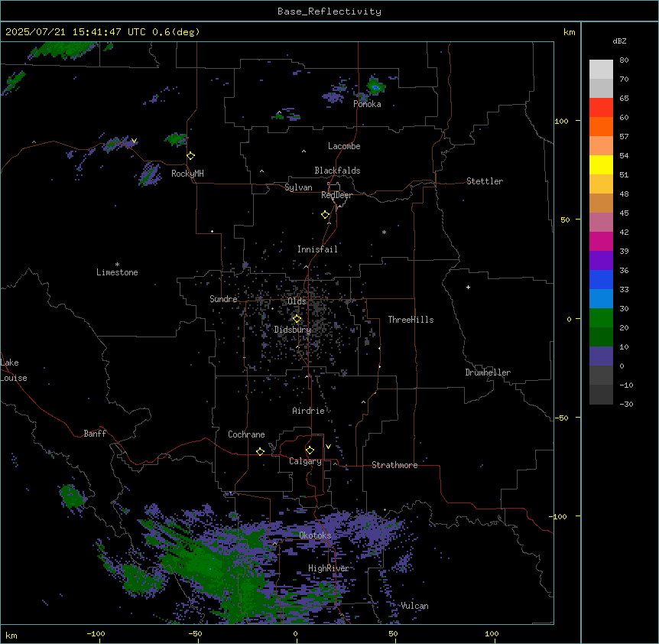The image size is (659, 644).
Task: Select the Olds label
Action: (x=297, y=301)
